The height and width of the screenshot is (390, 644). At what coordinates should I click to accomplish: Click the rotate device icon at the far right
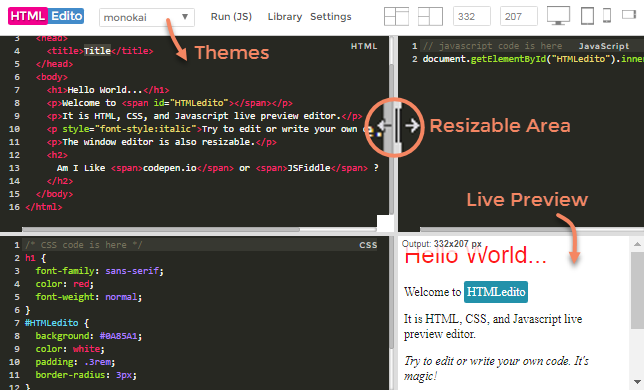[629, 15]
